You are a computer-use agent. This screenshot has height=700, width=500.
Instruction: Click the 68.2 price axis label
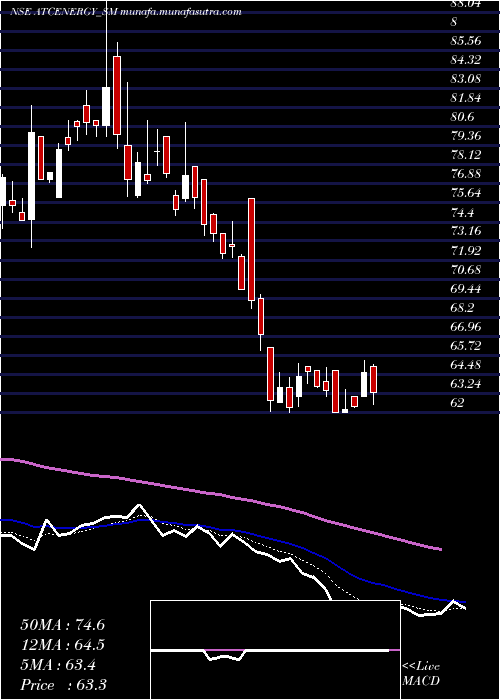point(462,308)
